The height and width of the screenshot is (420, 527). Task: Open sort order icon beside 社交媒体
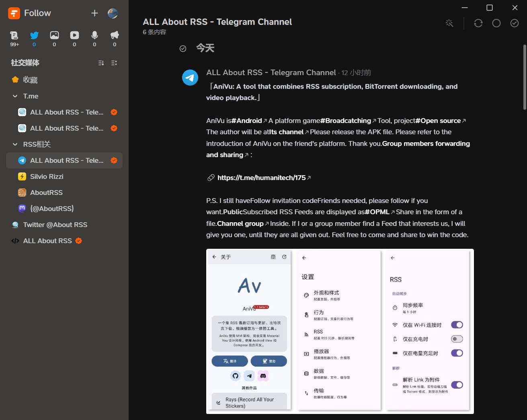click(x=101, y=63)
